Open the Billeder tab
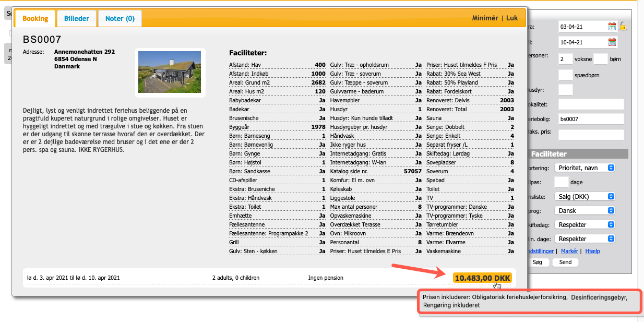644x322 pixels. (x=77, y=18)
